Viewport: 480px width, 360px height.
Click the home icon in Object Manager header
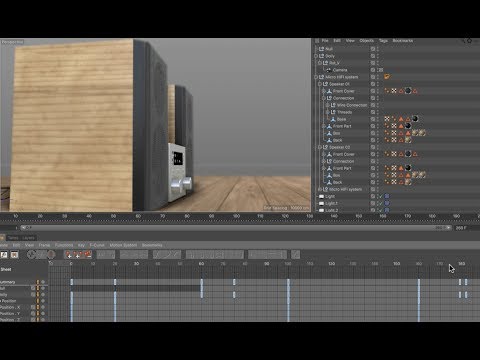470,41
